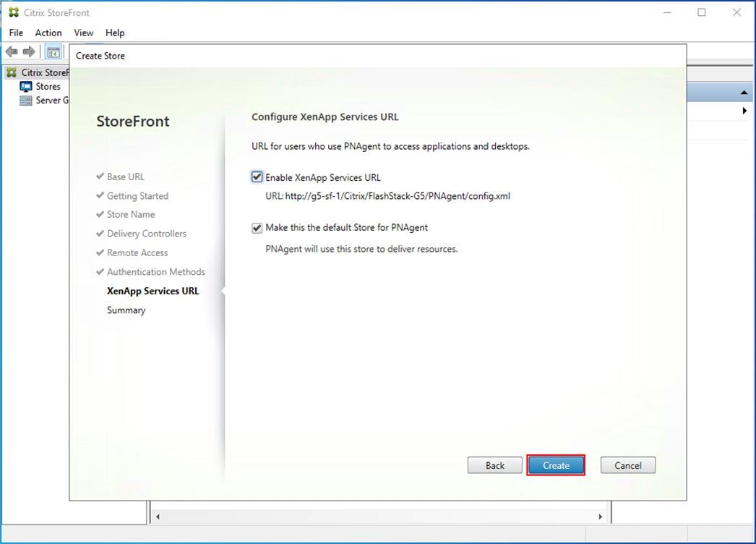Image resolution: width=756 pixels, height=544 pixels.
Task: Click the Authentication Methods wizard step
Action: point(155,272)
